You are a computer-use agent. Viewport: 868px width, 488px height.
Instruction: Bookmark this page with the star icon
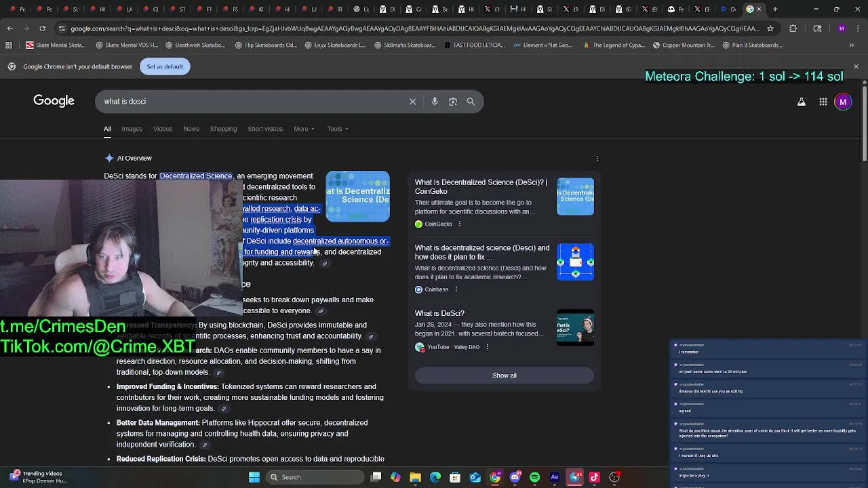coord(770,28)
